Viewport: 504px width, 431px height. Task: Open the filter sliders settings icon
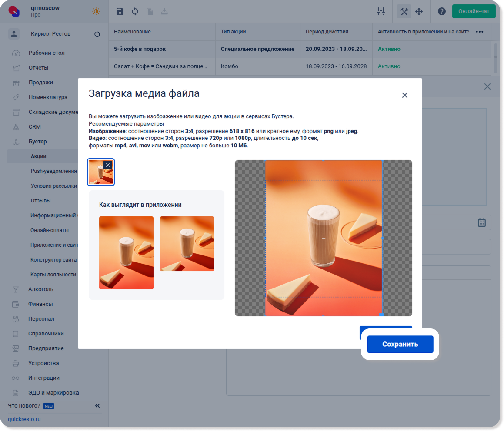pos(381,12)
